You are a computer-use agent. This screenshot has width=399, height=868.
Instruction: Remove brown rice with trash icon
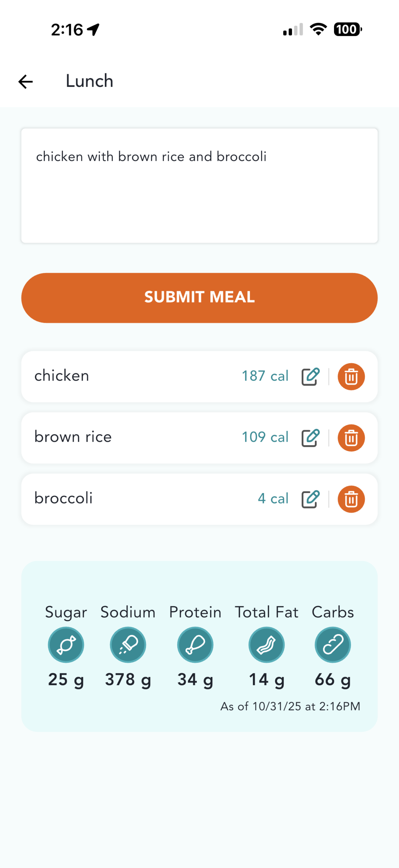tap(351, 438)
